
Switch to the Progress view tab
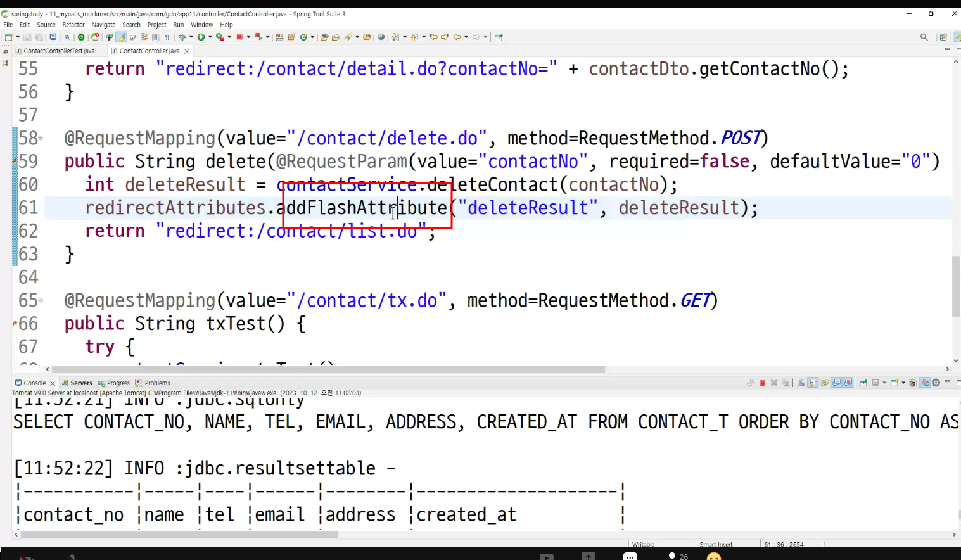click(x=114, y=383)
